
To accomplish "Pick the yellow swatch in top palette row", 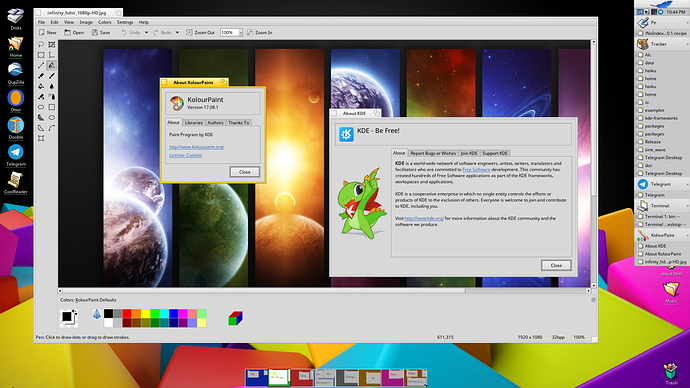I will [146, 313].
